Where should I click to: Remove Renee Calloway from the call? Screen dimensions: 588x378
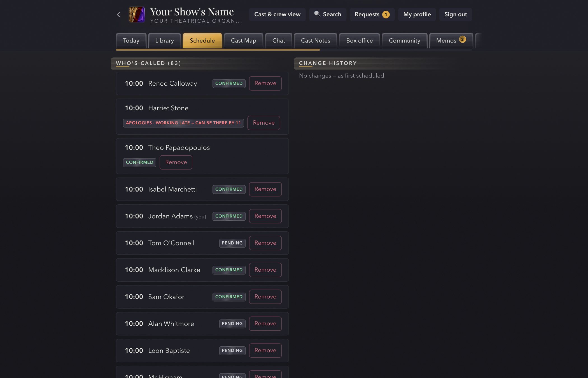(x=265, y=83)
